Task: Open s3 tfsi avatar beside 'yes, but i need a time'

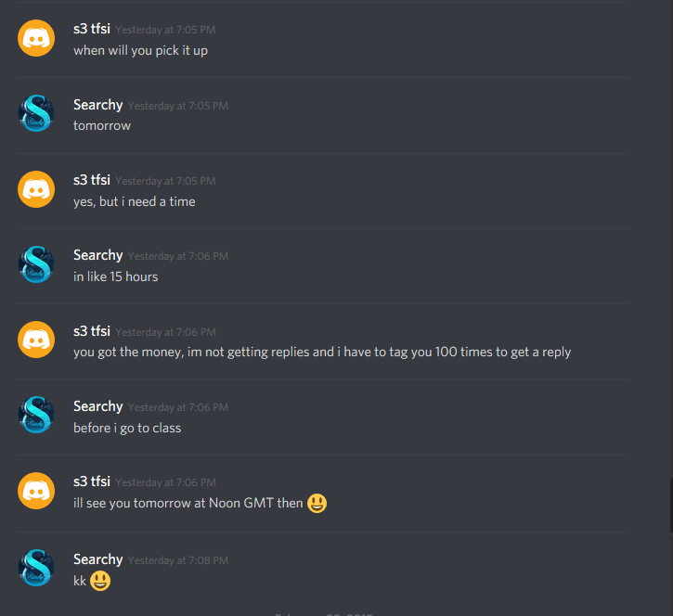Action: coord(36,189)
